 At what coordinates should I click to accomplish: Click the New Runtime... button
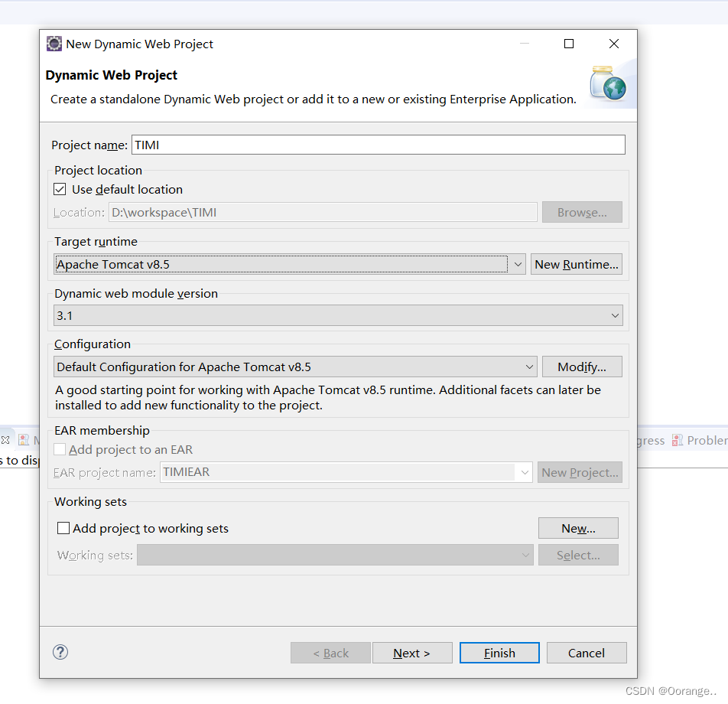click(x=576, y=264)
